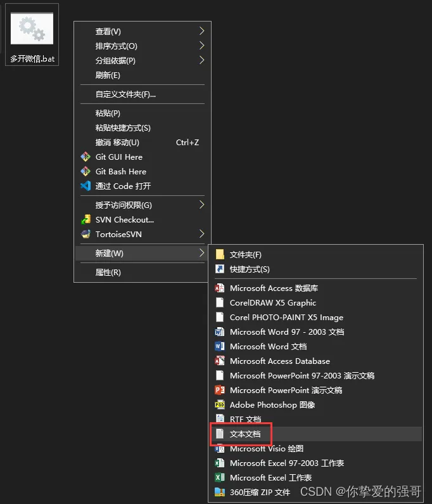432x504 pixels.
Task: Click the 查看(V) menu label
Action: coord(108,32)
